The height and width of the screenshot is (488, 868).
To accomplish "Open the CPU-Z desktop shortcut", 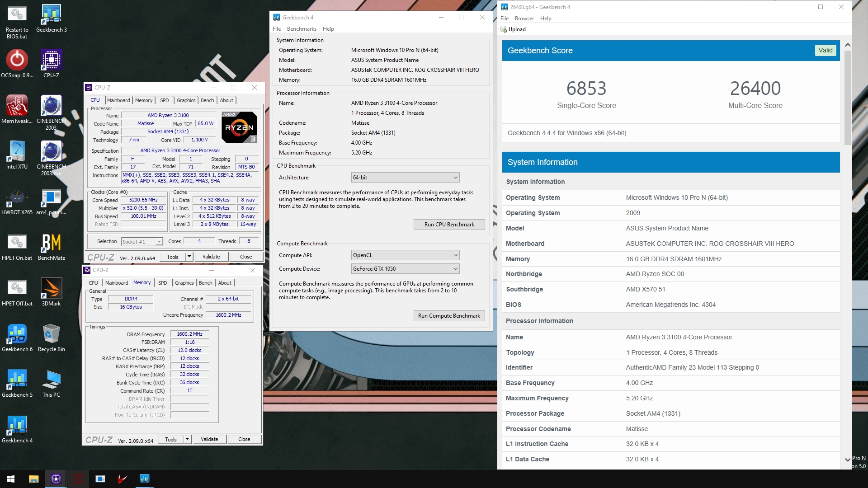I will 51,64.
